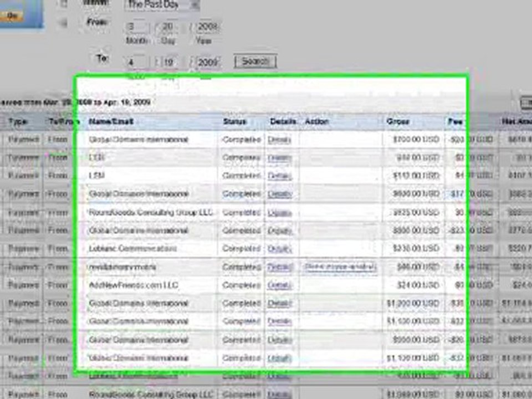Viewport: 532px width, 399px height.
Task: Click 'RoundGoods Consulting Group LLC' in $925.00 row
Action: coord(150,213)
